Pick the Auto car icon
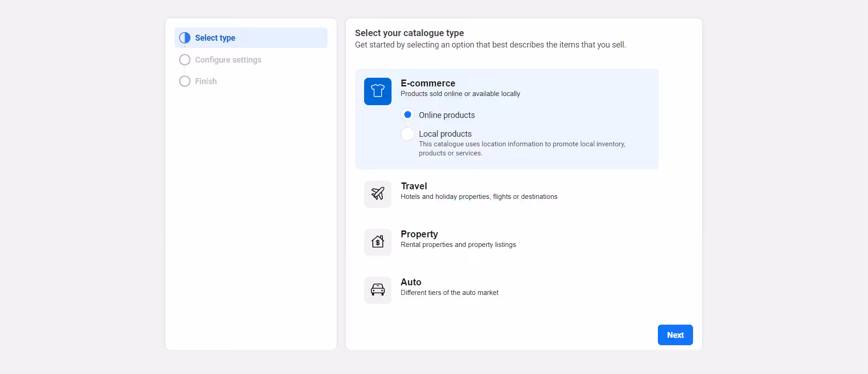 point(377,290)
